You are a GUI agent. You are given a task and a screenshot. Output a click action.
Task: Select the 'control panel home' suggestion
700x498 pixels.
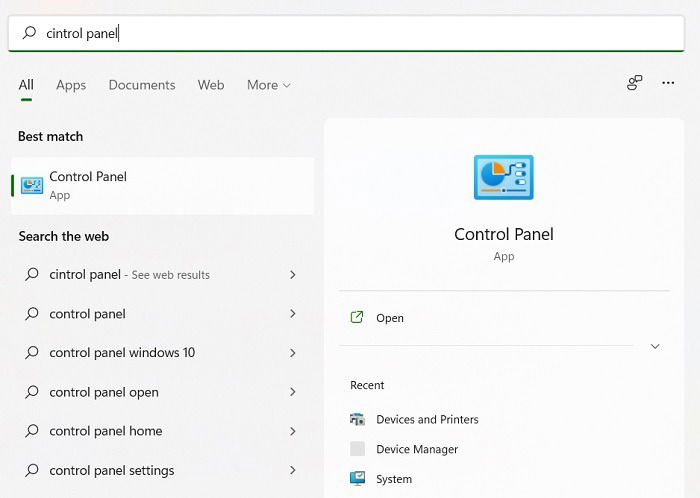point(162,431)
